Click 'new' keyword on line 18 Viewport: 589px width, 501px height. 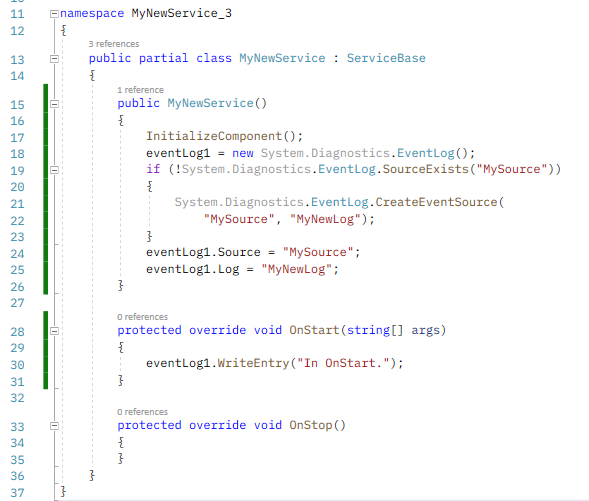pyautogui.click(x=243, y=153)
